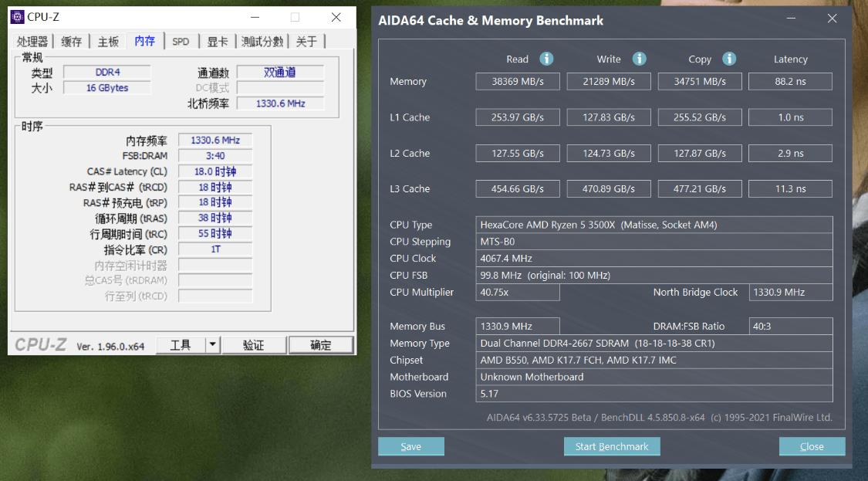The width and height of the screenshot is (868, 481).
Task: Switch to the 处理器 tab
Action: (32, 42)
